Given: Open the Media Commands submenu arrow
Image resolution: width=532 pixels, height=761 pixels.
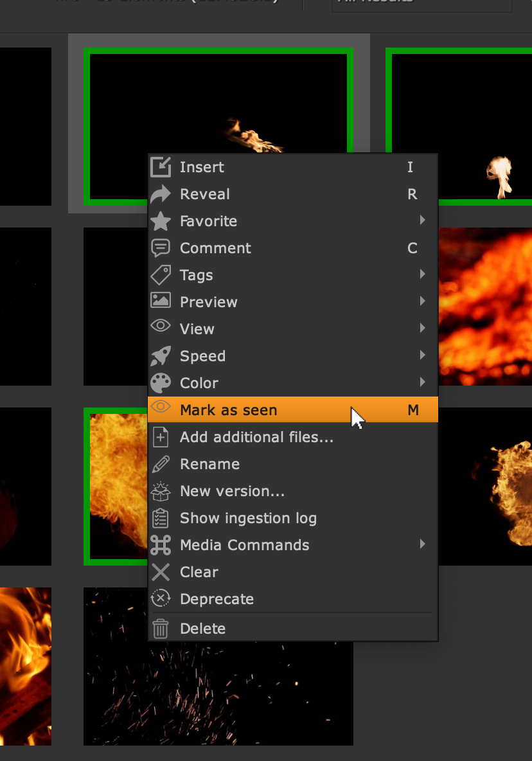Looking at the screenshot, I should (x=422, y=544).
